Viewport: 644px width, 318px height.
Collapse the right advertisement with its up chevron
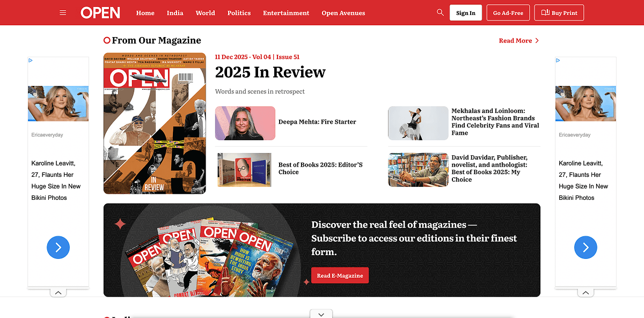[586, 292]
